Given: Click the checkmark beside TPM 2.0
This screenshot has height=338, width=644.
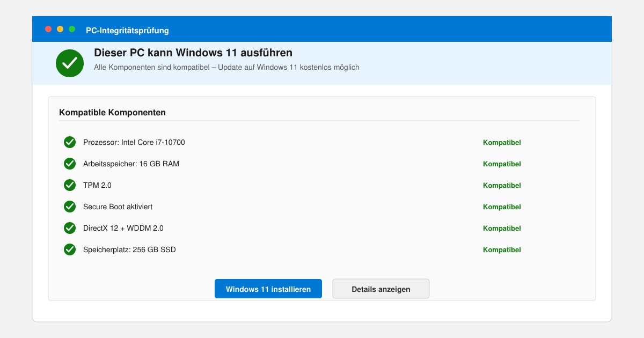Looking at the screenshot, I should tap(70, 185).
